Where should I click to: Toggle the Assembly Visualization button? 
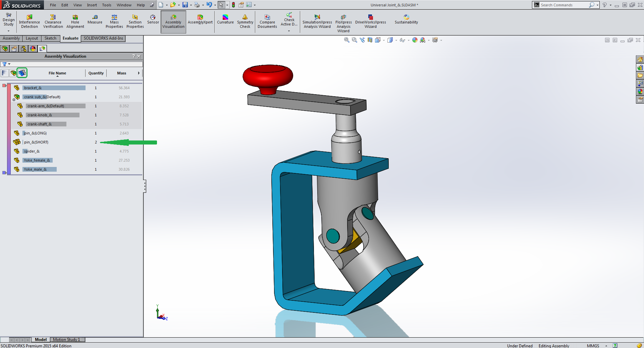173,22
